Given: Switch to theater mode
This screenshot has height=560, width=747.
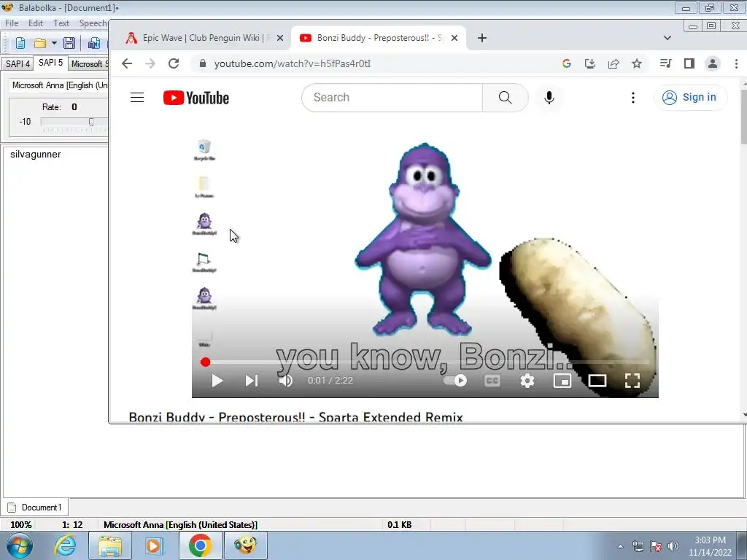Looking at the screenshot, I should pos(597,381).
